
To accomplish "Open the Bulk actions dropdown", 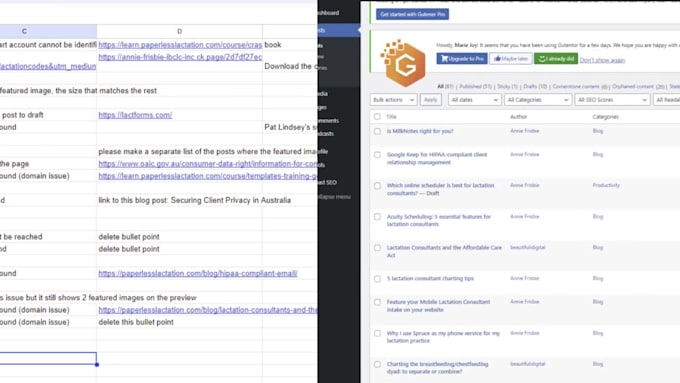I will [393, 100].
